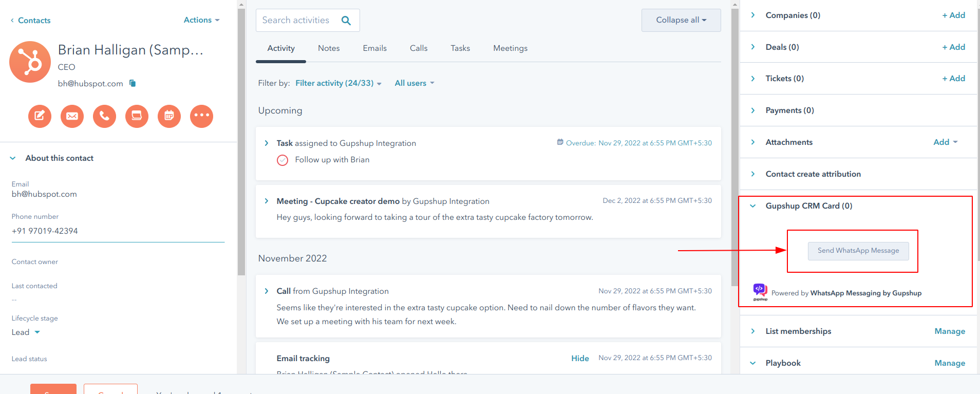Expand Contact create attribution section

(x=753, y=174)
